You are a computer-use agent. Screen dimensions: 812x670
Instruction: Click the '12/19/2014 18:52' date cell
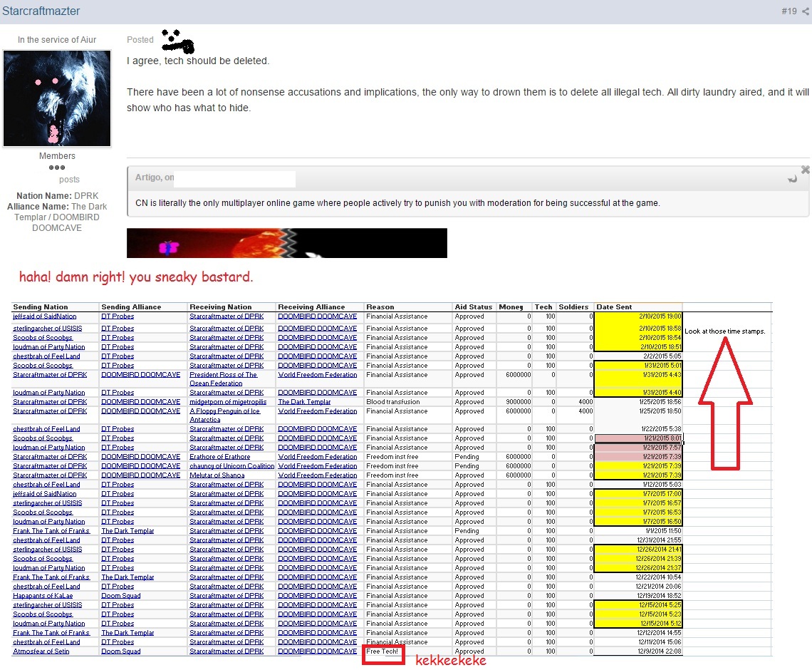[x=638, y=595]
